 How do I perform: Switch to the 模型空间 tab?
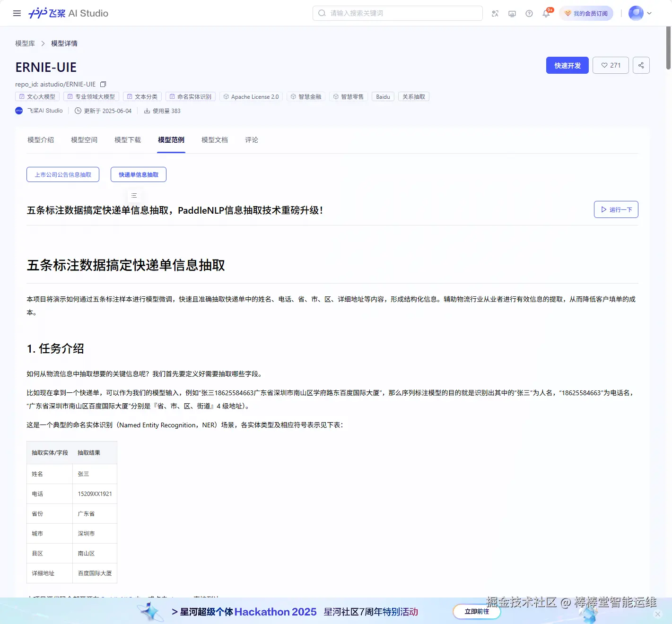pyautogui.click(x=84, y=140)
